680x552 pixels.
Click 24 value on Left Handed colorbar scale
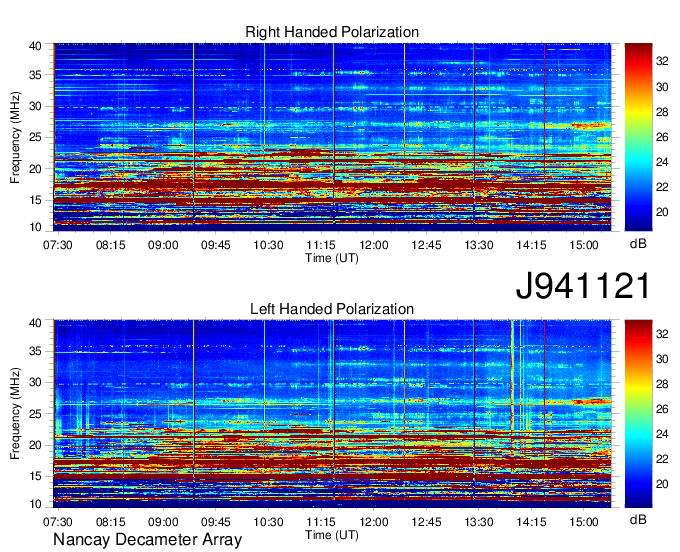click(662, 434)
